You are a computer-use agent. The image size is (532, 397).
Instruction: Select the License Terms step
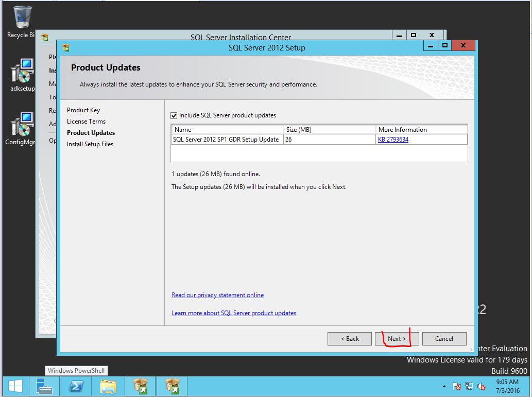[x=86, y=122]
